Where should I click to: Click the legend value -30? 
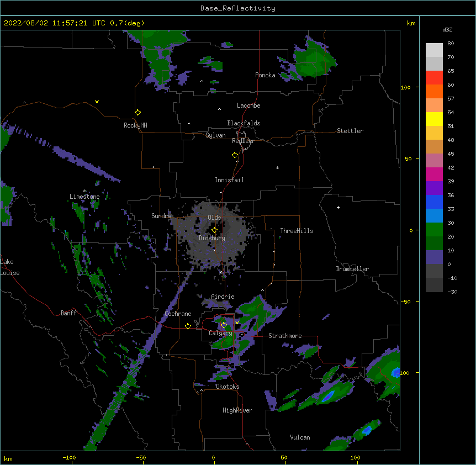[452, 292]
